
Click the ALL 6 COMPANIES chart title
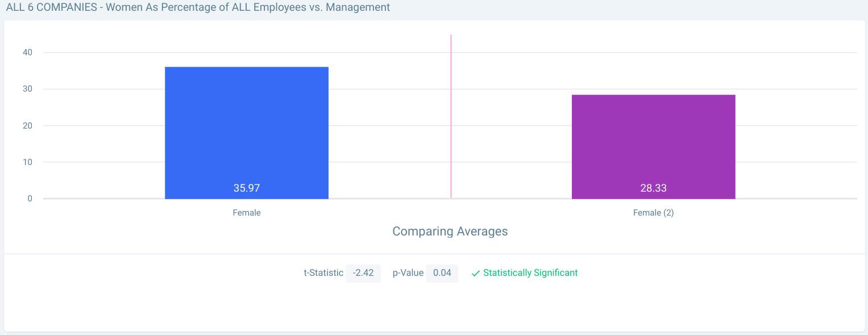point(198,7)
